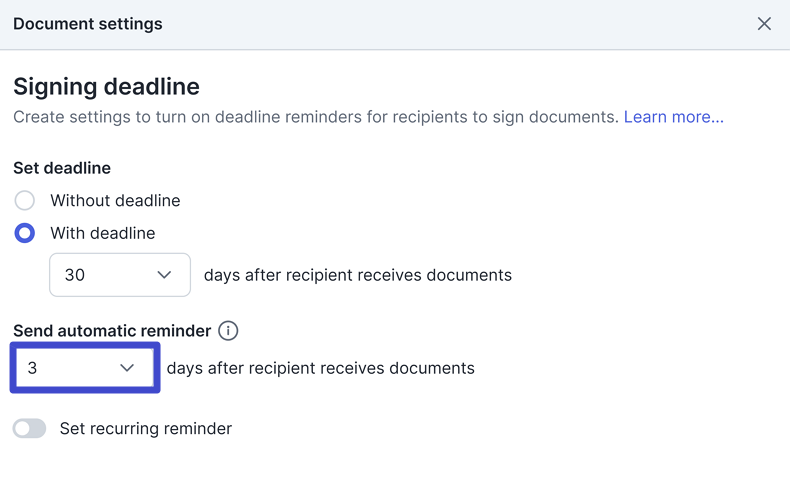The width and height of the screenshot is (790, 477).
Task: Expand the automatic reminder dropdown showing 3
Action: (x=84, y=368)
